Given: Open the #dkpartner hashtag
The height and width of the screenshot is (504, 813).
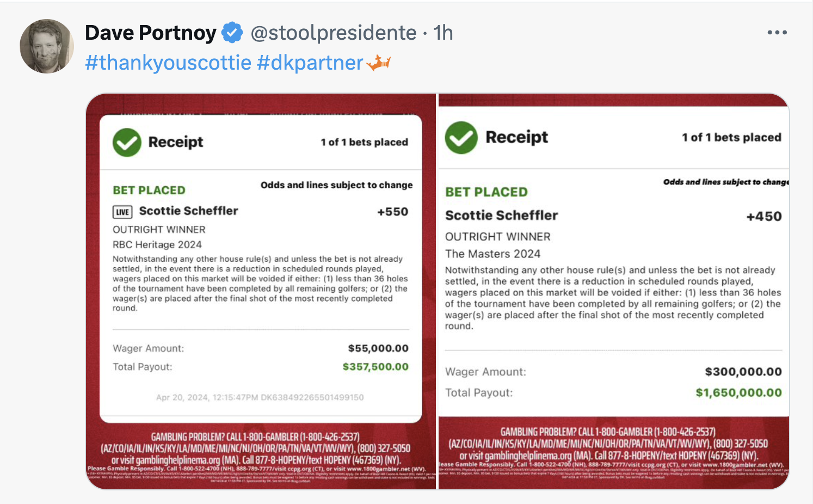Looking at the screenshot, I should 310,63.
